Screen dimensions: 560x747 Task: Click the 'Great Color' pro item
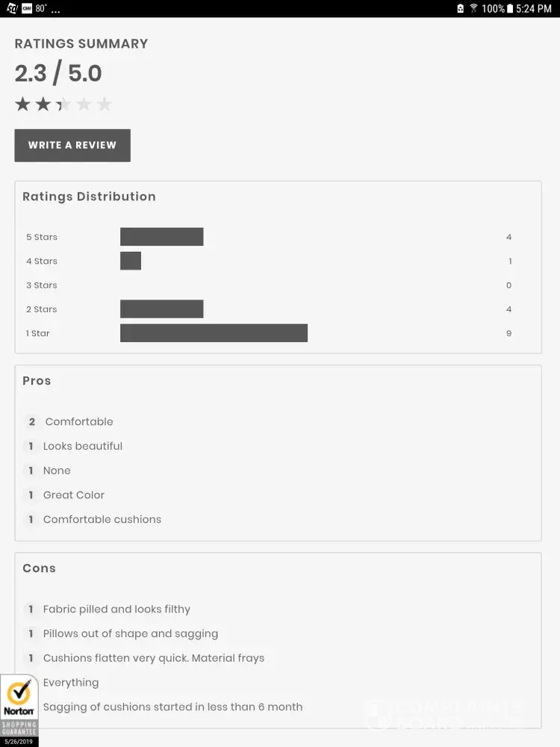pyautogui.click(x=73, y=495)
